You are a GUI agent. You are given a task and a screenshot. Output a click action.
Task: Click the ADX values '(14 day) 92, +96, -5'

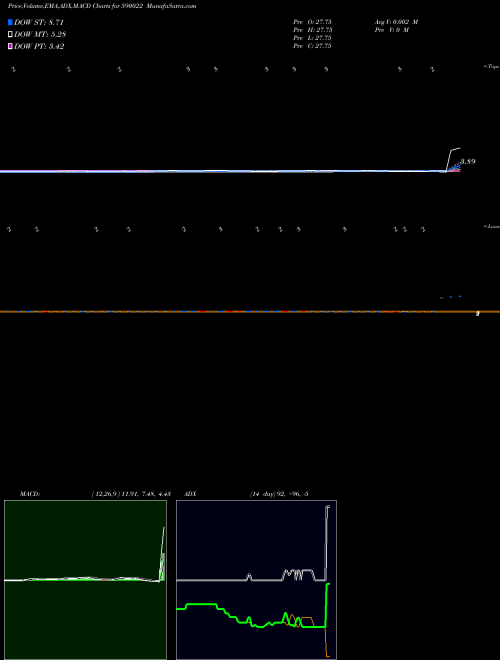(279, 494)
